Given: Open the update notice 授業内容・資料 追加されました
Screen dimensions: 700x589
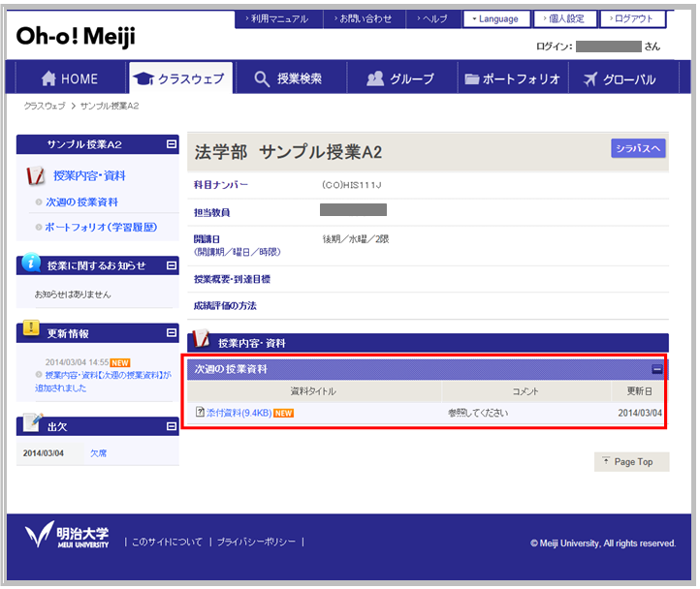Looking at the screenshot, I should tap(103, 382).
